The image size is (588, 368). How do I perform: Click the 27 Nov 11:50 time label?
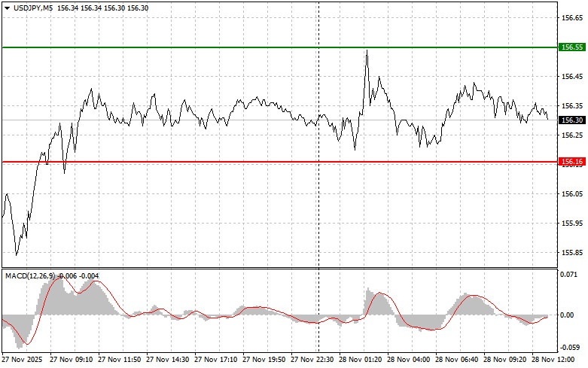coord(119,360)
